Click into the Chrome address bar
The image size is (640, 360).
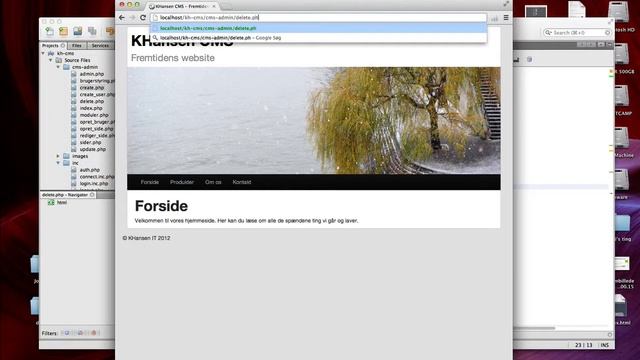[318, 18]
